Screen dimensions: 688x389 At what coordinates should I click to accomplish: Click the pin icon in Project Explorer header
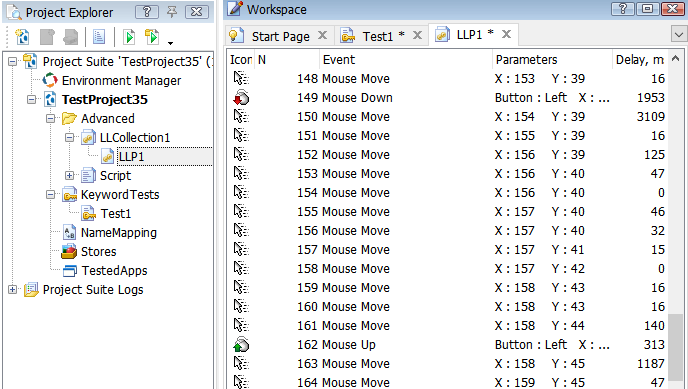pos(172,12)
